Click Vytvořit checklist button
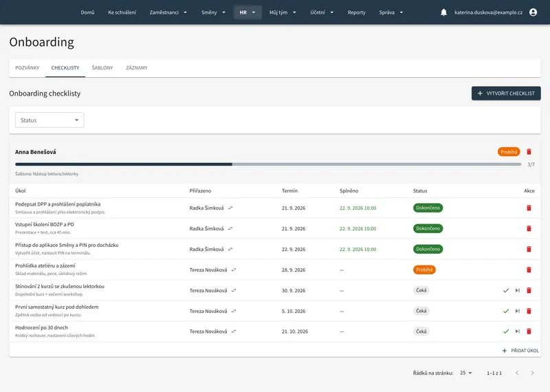The height and width of the screenshot is (392, 550). coord(506,94)
